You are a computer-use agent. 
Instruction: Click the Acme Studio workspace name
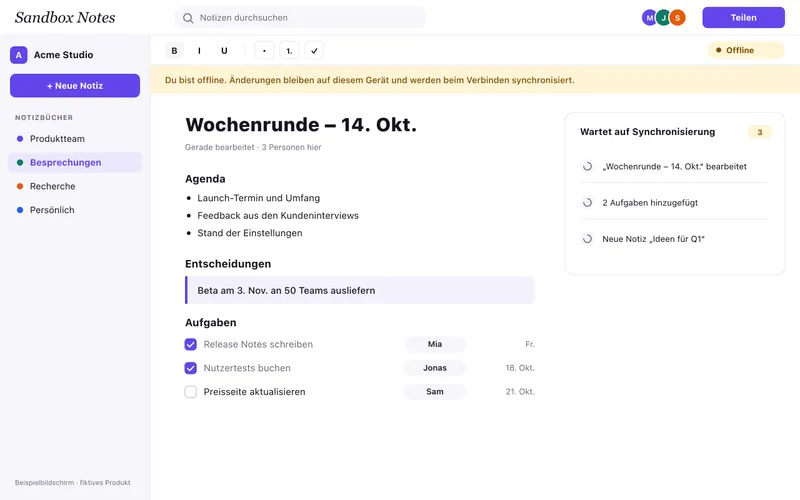point(63,55)
